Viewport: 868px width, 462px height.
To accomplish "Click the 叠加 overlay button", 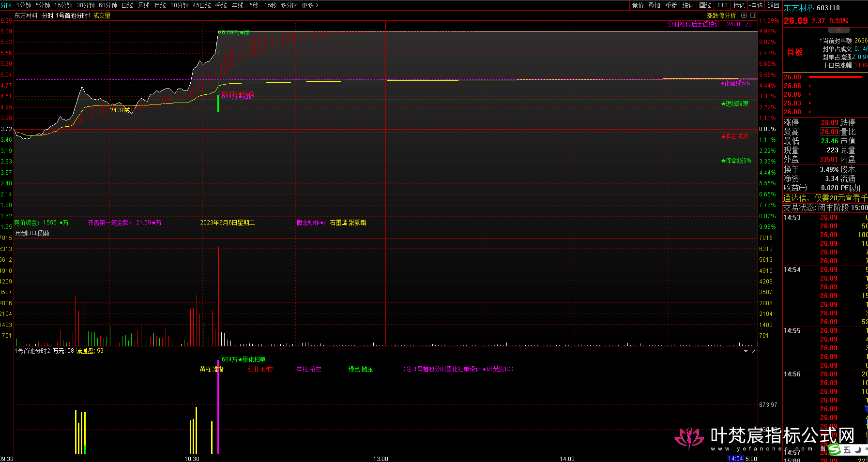I will (655, 5).
